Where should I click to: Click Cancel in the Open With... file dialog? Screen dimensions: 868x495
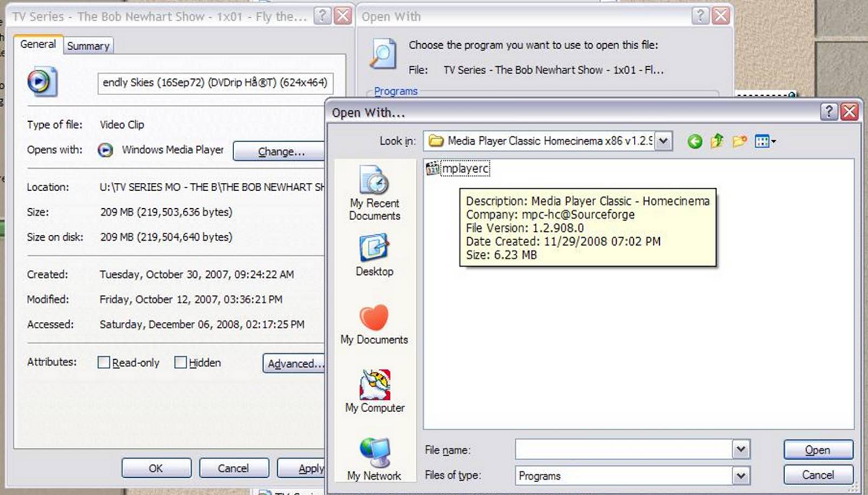click(818, 475)
